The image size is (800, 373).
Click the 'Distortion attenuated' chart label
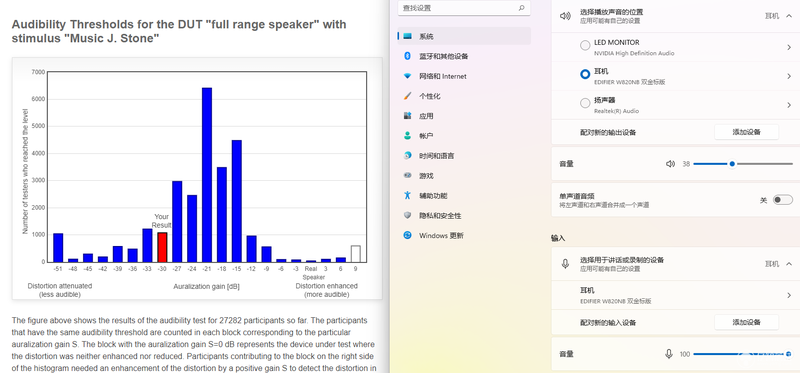60,286
